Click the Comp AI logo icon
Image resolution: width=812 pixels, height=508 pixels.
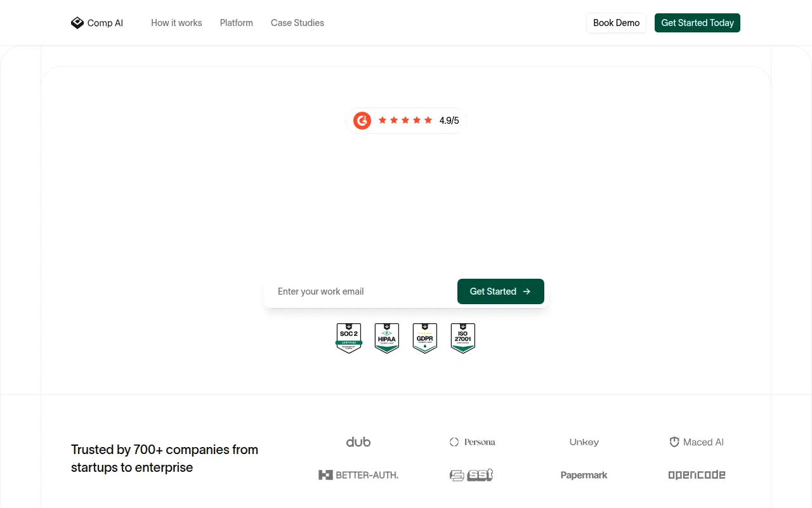point(77,23)
